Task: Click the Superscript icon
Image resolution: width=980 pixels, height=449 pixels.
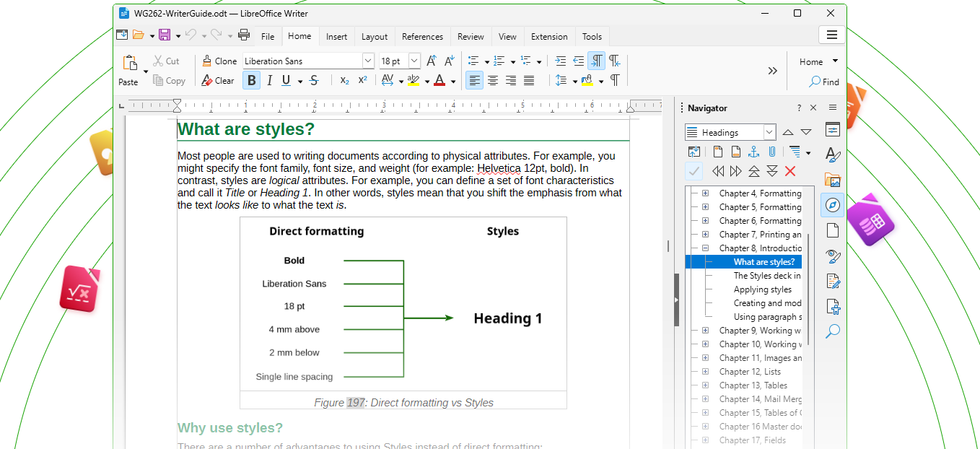Action: point(363,81)
